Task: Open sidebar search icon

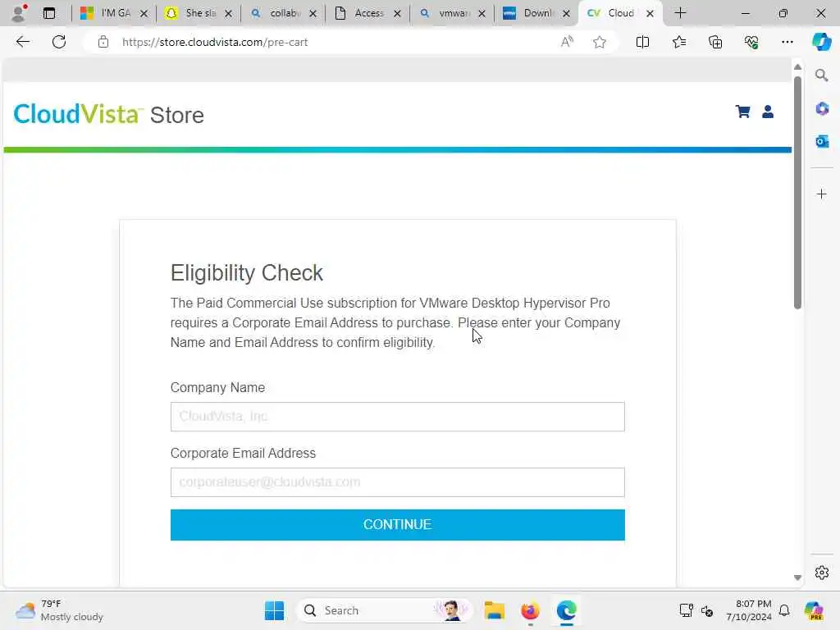Action: click(x=821, y=75)
